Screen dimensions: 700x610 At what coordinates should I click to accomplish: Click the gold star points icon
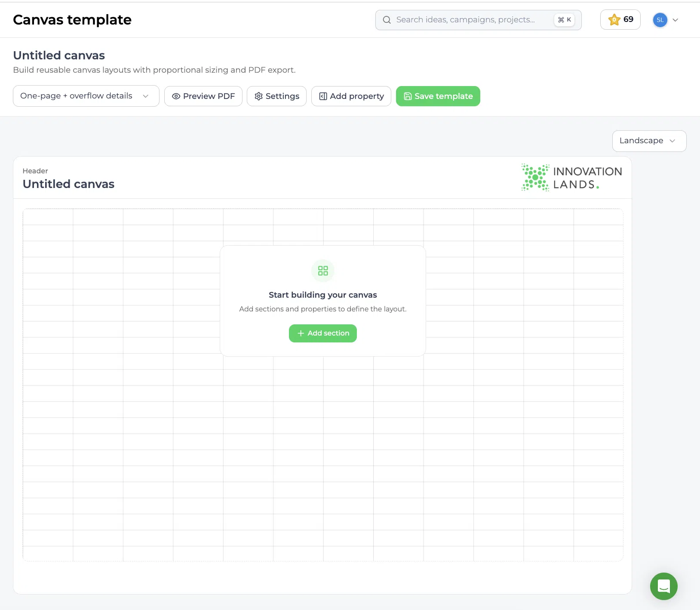(x=614, y=20)
